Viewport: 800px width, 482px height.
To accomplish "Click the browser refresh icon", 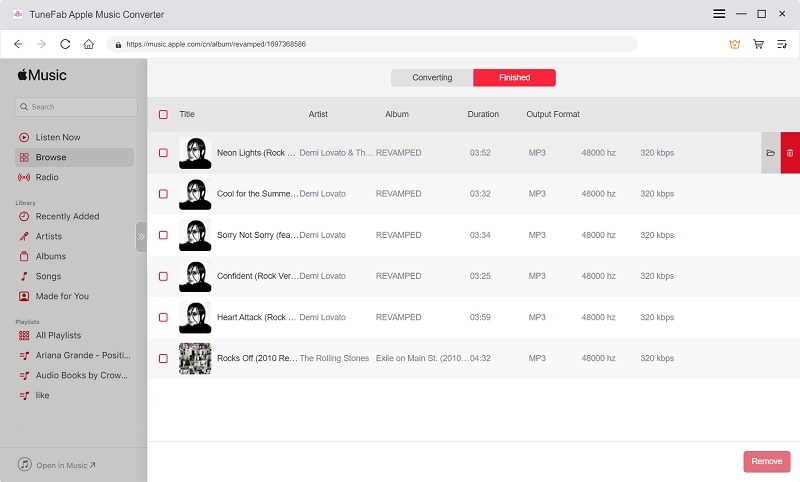I will coord(65,44).
